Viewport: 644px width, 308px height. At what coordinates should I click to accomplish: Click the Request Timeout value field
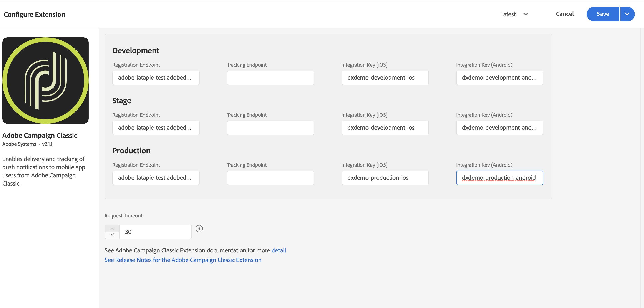click(156, 232)
